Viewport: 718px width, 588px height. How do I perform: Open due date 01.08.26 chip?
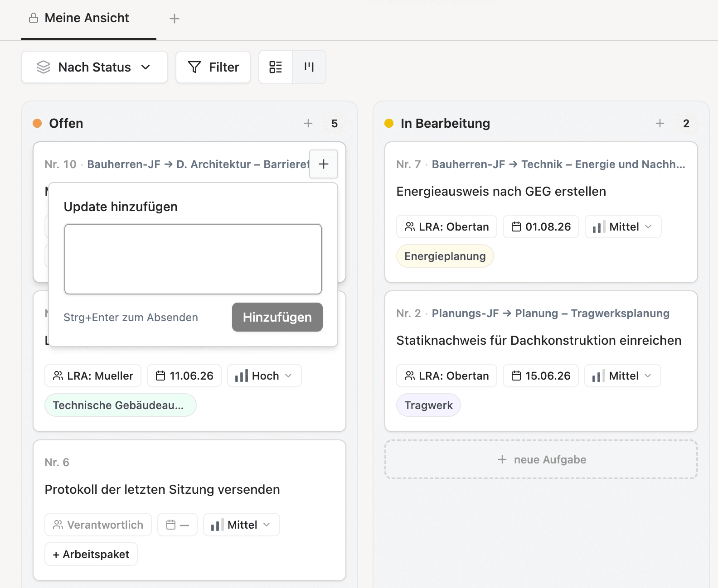pos(541,227)
